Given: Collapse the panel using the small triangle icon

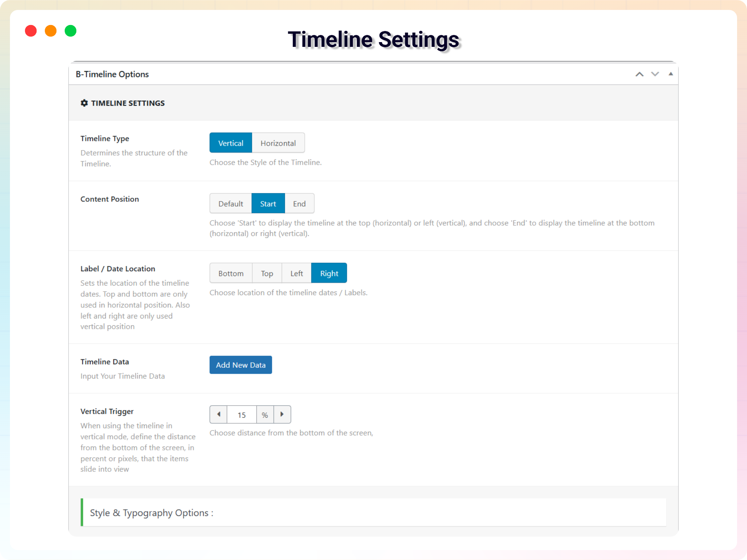Looking at the screenshot, I should click(x=670, y=74).
